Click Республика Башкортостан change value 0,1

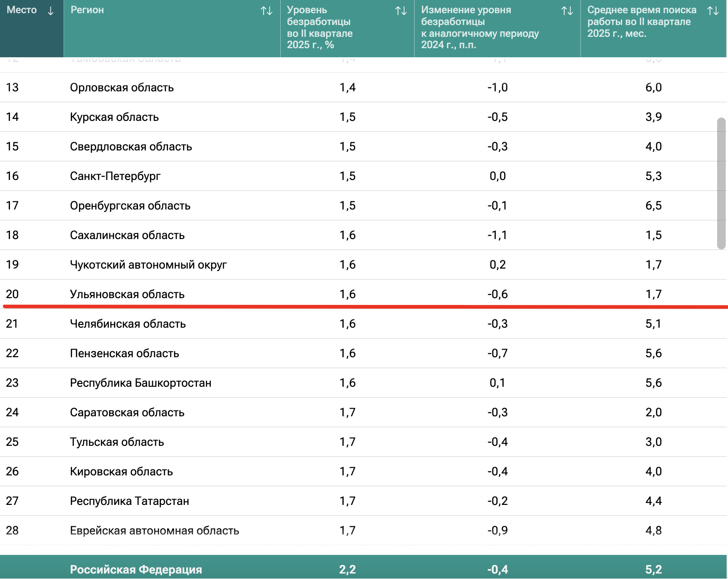pos(497,383)
